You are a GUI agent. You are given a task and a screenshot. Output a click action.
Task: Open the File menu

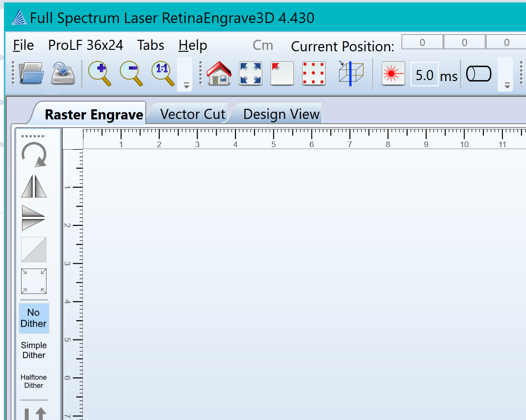tap(23, 45)
